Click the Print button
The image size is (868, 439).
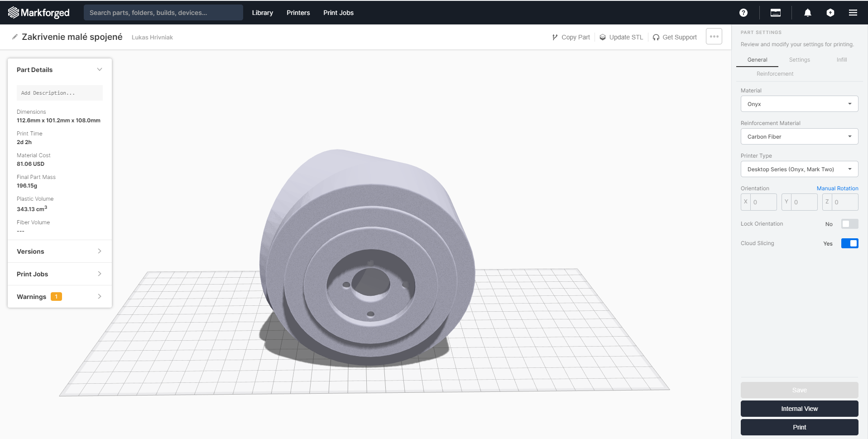tap(799, 427)
